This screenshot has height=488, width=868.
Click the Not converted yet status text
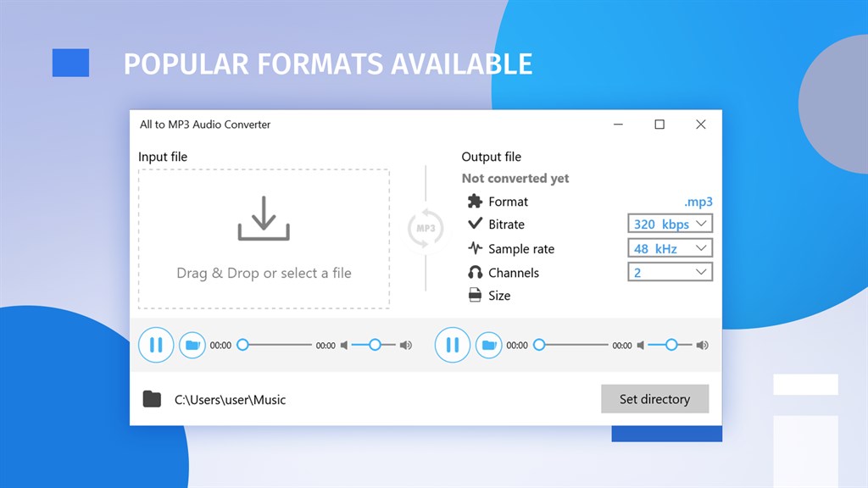(x=515, y=178)
